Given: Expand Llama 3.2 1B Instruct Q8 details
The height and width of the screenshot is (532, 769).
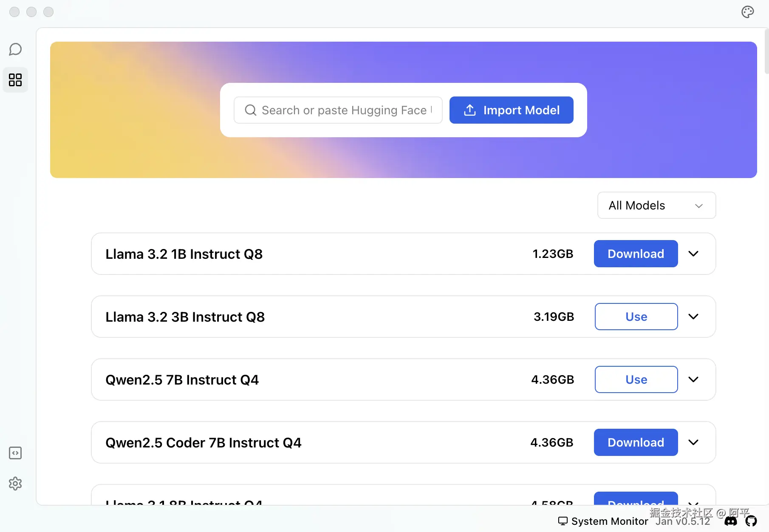Looking at the screenshot, I should [x=693, y=254].
